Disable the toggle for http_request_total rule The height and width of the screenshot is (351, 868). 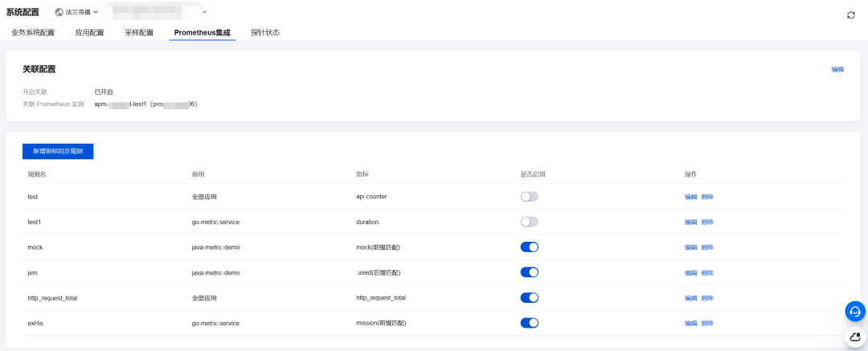pos(529,297)
